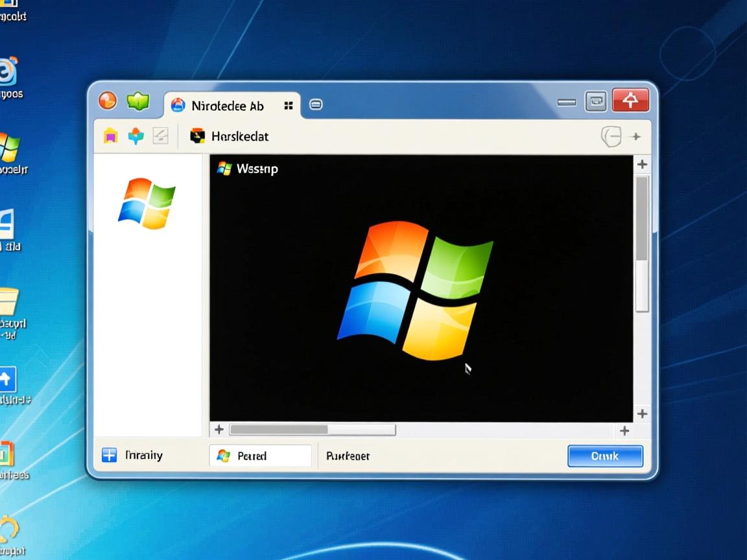Click the small new tab button
Screen dimensions: 747x560
coord(316,105)
